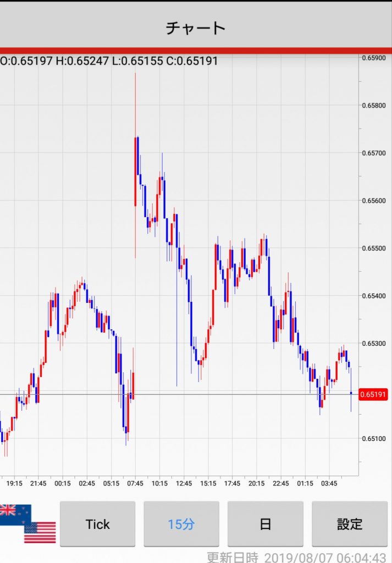Image resolution: width=392 pixels, height=563 pixels.
Task: Open the 設定 settings button
Action: 350,524
